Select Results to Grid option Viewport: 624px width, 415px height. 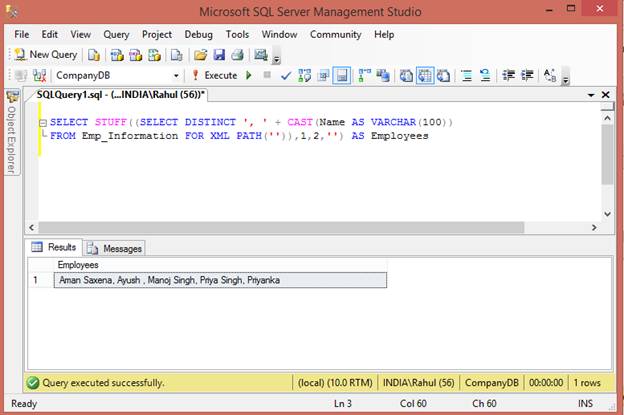[x=425, y=75]
